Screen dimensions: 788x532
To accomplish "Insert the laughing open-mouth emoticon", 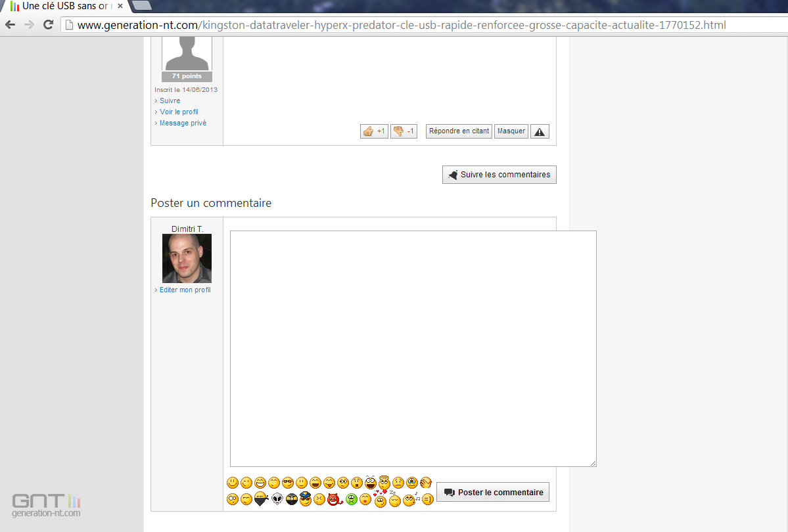I will click(x=315, y=483).
